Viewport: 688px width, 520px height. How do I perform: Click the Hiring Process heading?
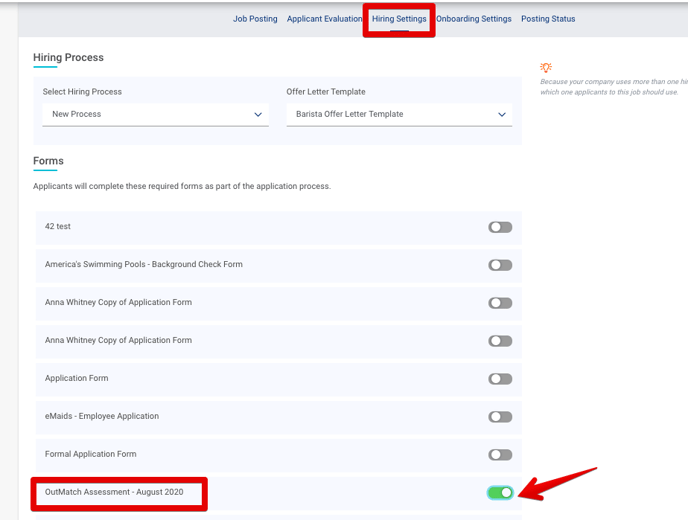[68, 57]
